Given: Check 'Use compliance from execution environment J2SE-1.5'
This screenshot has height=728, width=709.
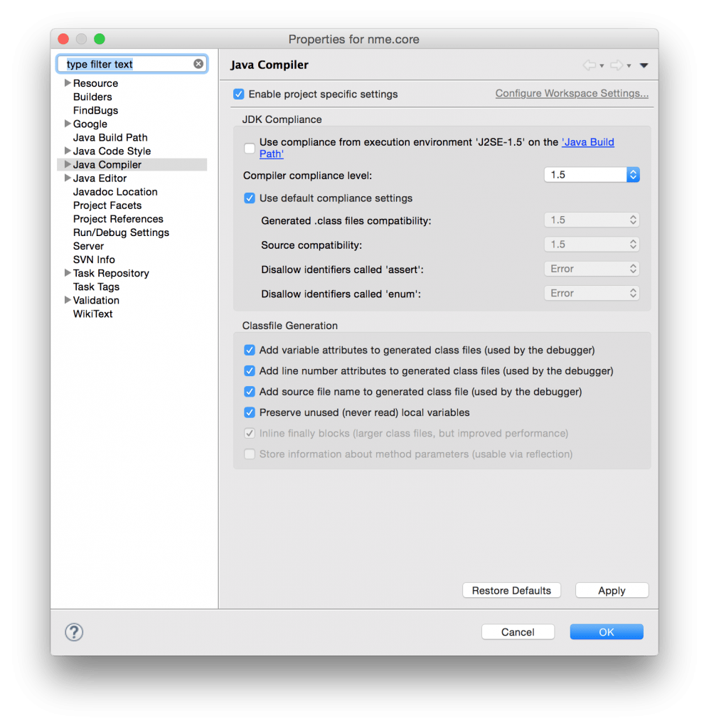Looking at the screenshot, I should [250, 148].
